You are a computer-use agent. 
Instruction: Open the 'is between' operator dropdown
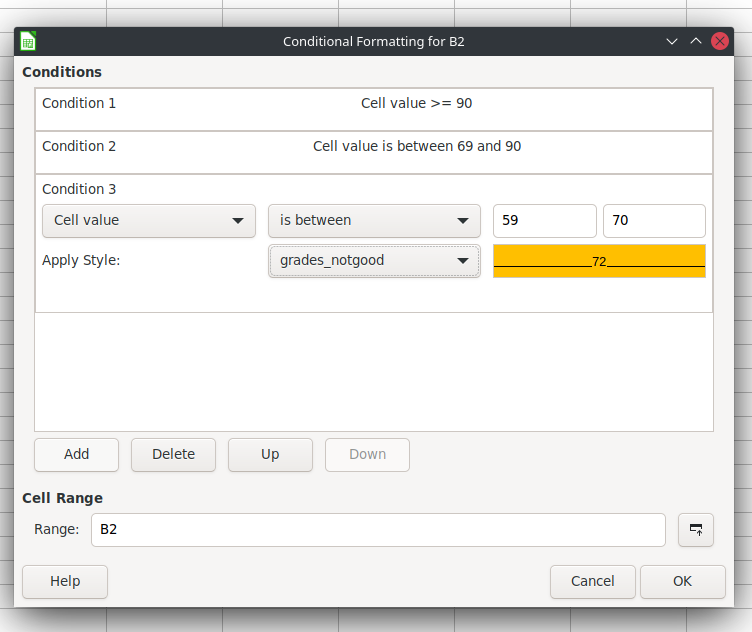tap(374, 221)
